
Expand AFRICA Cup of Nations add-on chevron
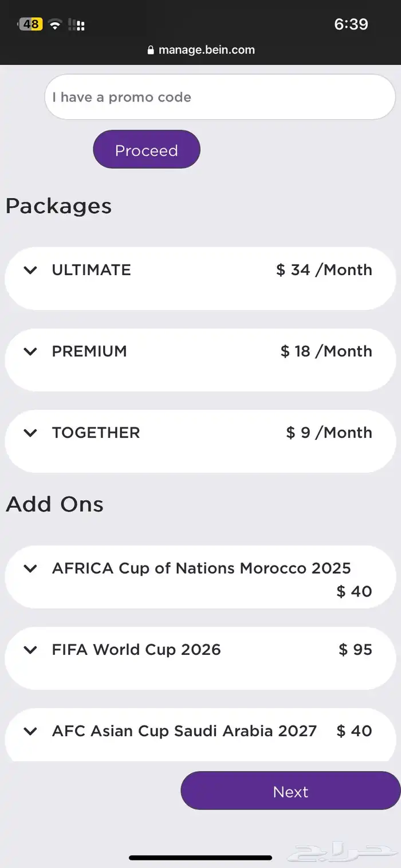(30, 568)
